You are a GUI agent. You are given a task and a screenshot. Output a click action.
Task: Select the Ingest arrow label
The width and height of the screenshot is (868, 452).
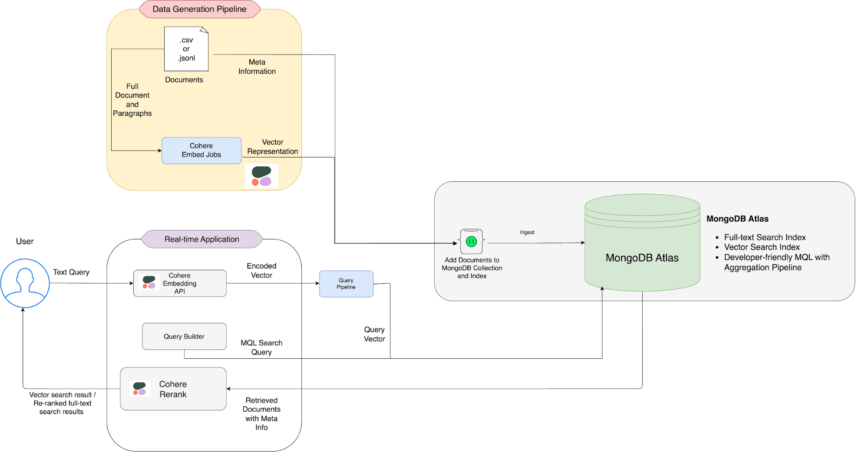[x=527, y=233]
